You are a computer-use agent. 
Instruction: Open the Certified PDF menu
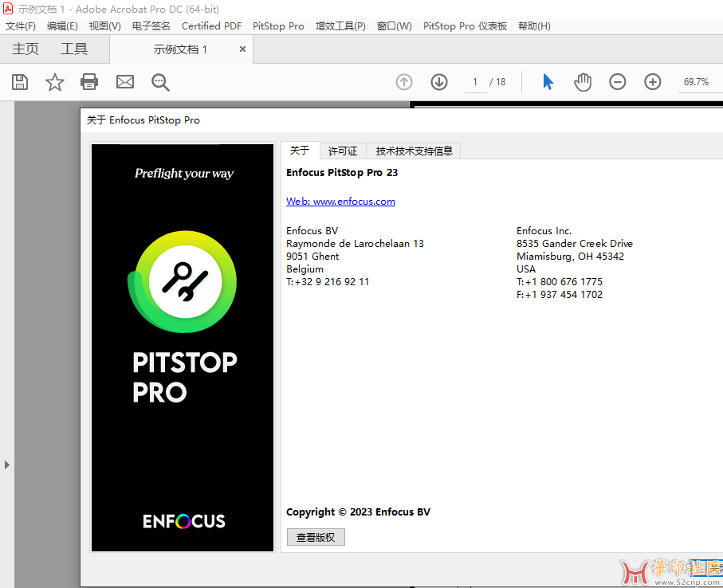[212, 26]
